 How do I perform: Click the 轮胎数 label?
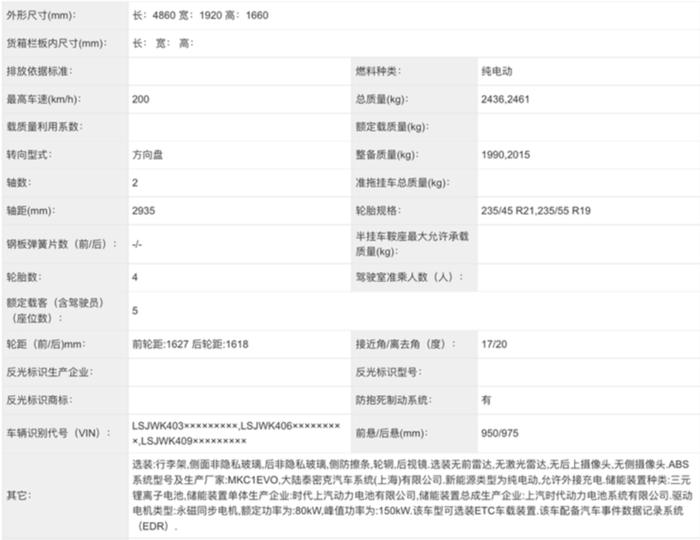point(23,277)
